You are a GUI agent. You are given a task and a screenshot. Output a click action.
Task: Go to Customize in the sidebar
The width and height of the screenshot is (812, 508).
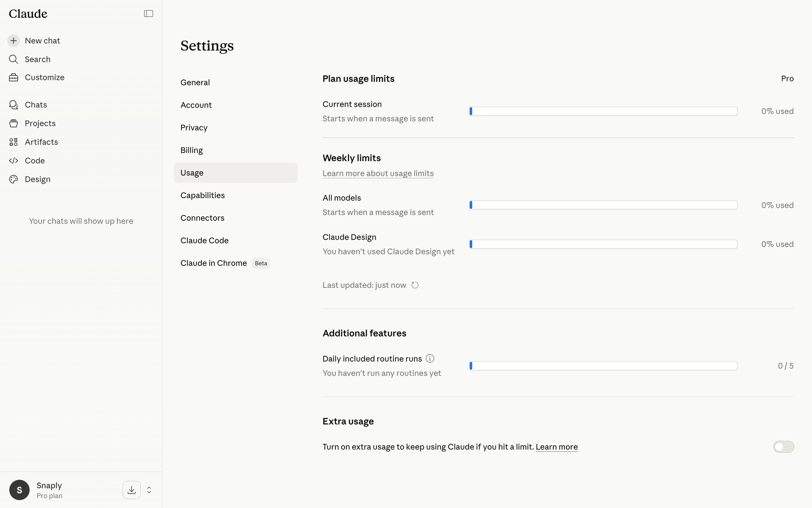(45, 77)
